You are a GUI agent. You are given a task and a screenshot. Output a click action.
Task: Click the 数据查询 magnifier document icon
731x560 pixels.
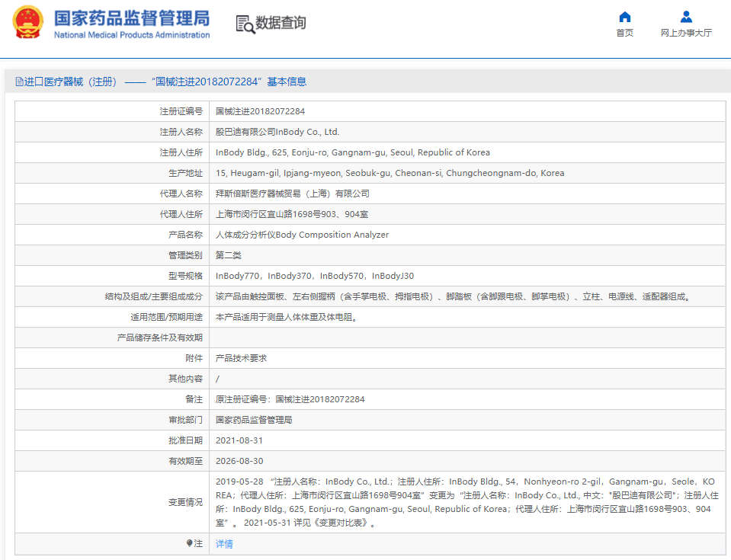245,24
